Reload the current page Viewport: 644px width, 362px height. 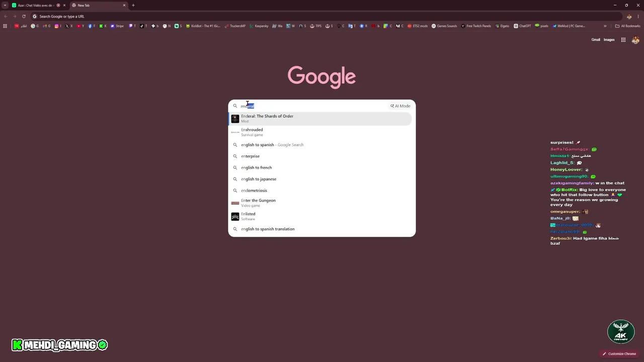point(24,16)
